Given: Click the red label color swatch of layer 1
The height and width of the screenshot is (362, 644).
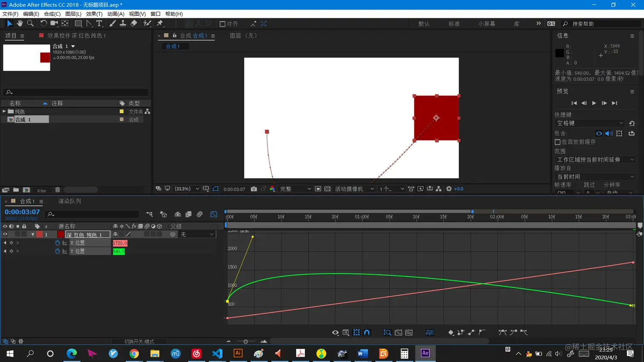Looking at the screenshot, I should (40, 234).
